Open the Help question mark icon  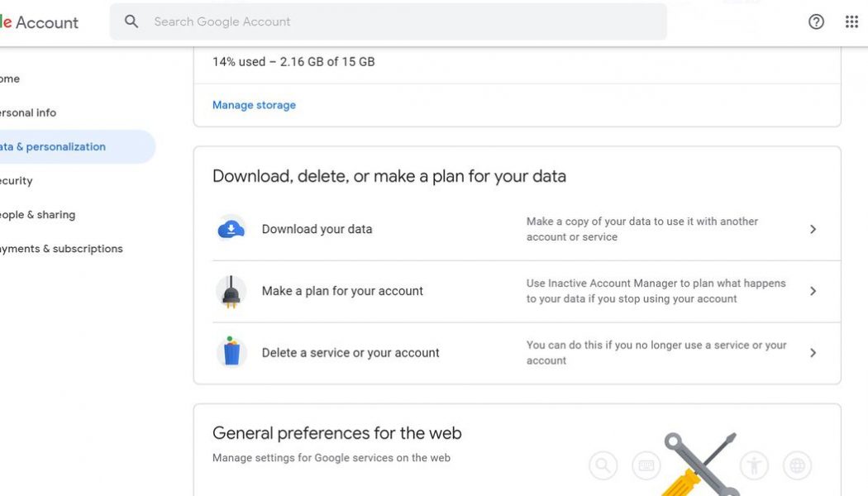[x=816, y=21]
